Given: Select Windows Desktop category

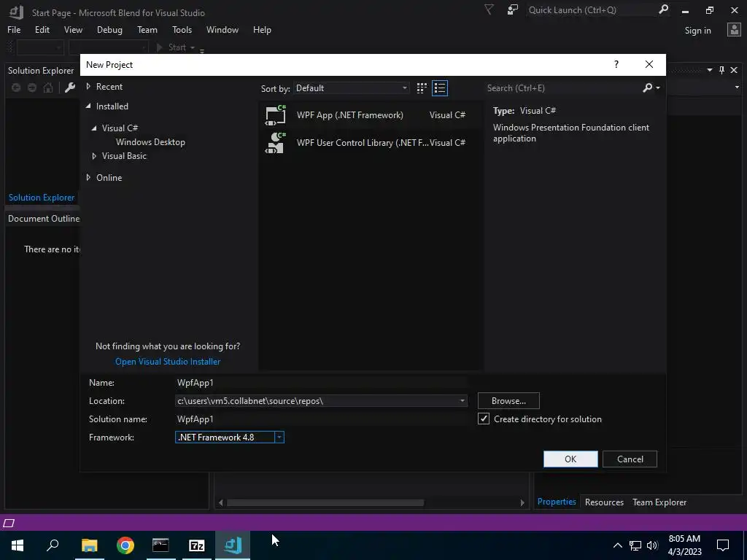Looking at the screenshot, I should (x=150, y=142).
